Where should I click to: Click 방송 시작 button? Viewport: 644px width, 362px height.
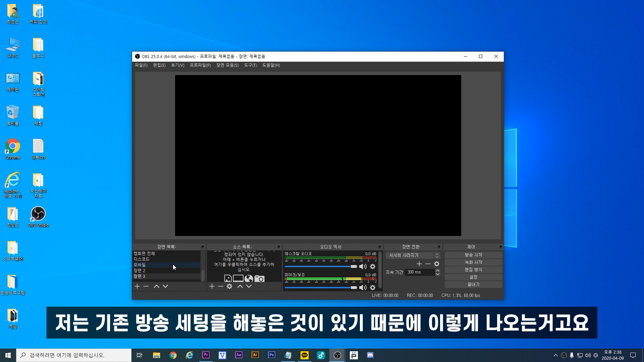pos(473,255)
